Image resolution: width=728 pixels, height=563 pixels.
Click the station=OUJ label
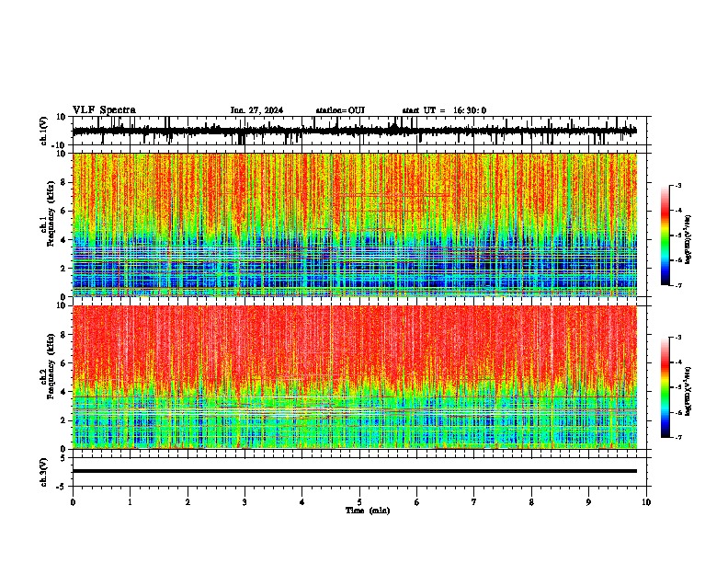[x=340, y=110]
